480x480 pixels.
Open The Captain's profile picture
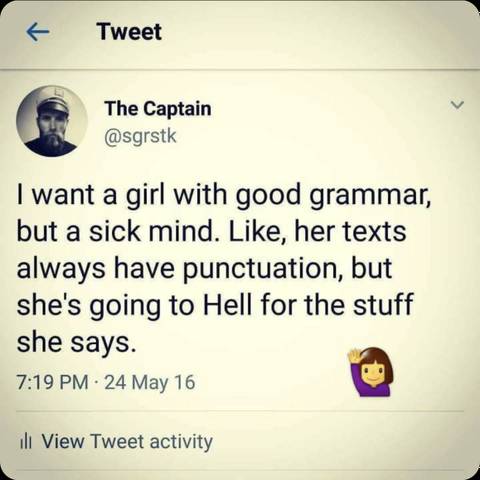pyautogui.click(x=52, y=121)
